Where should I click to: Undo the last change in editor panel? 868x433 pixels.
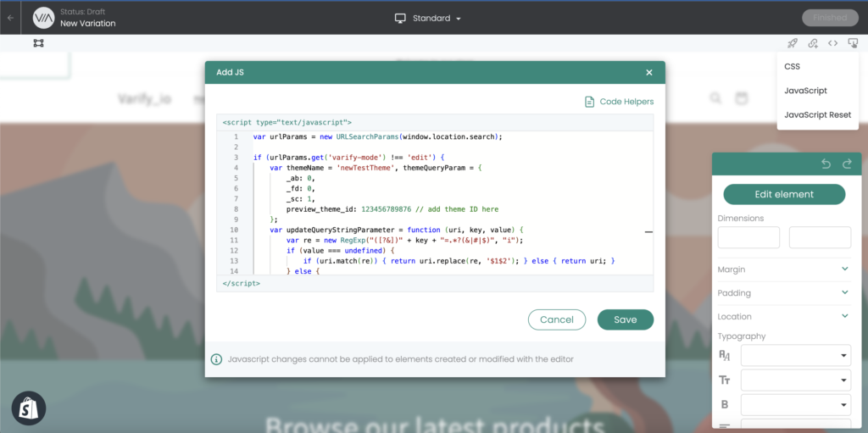click(826, 164)
